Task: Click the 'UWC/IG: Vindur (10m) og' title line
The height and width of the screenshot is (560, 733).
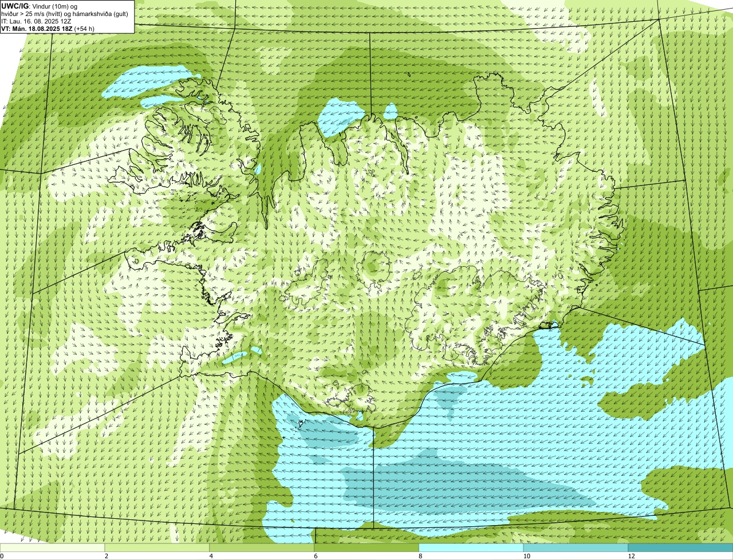Action: pyautogui.click(x=40, y=6)
